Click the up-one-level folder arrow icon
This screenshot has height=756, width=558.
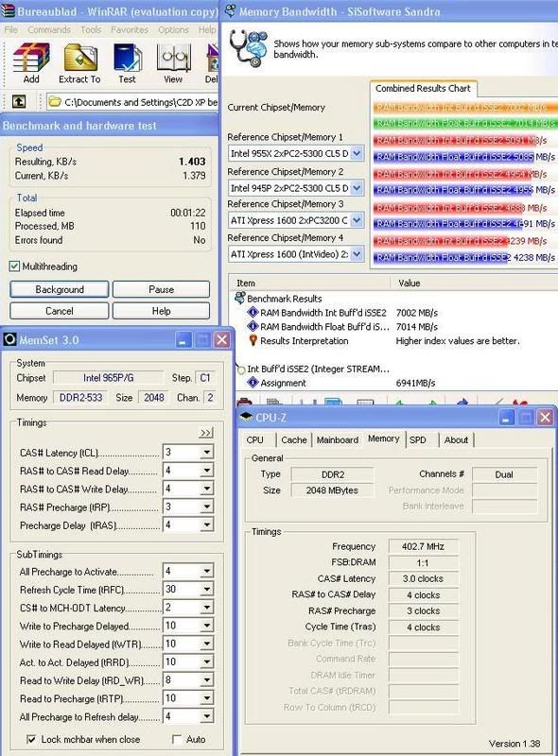[x=19, y=101]
